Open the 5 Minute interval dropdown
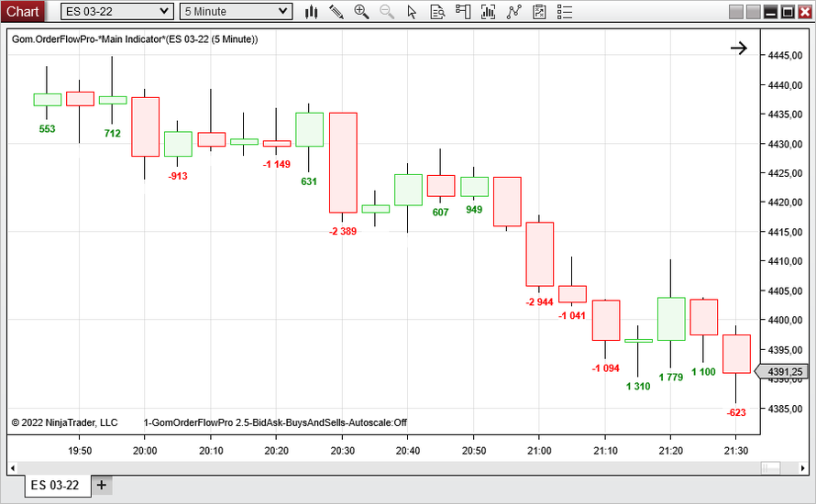Screen dimensions: 816x504 [236, 11]
